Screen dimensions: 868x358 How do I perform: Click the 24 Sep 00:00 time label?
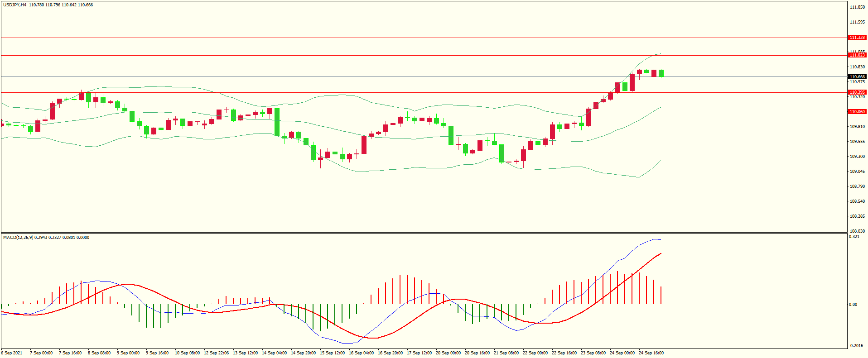pos(622,353)
